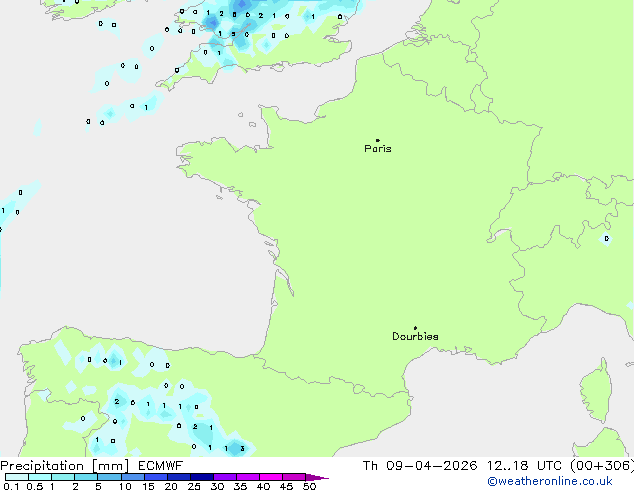Pick the dark blue swatch between 25 and 30
The width and height of the screenshot is (634, 490).
pos(202,477)
